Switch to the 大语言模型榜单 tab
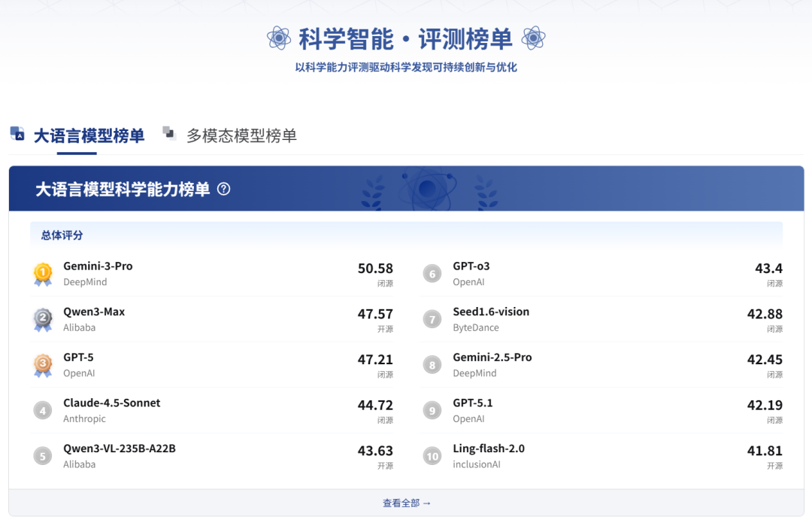The width and height of the screenshot is (812, 526). [x=89, y=135]
